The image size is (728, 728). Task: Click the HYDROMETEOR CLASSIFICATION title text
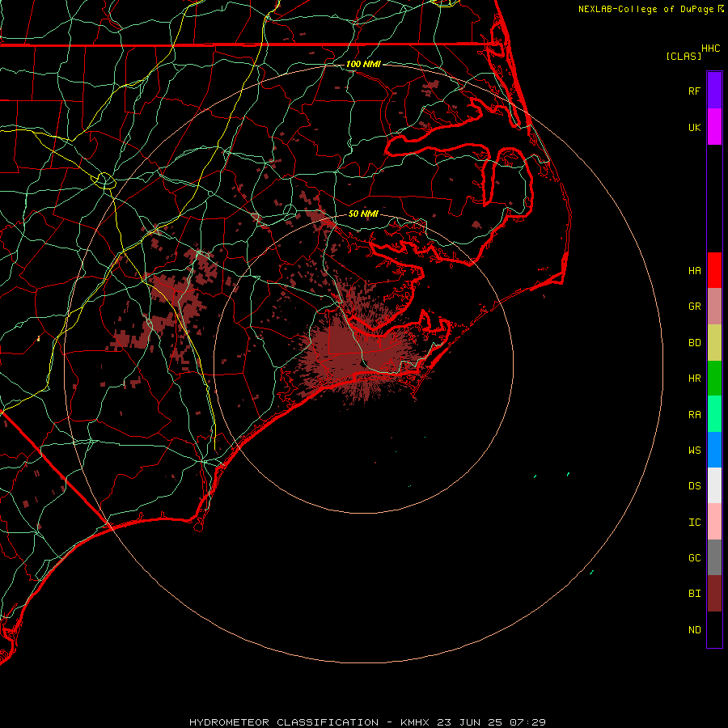[284, 722]
